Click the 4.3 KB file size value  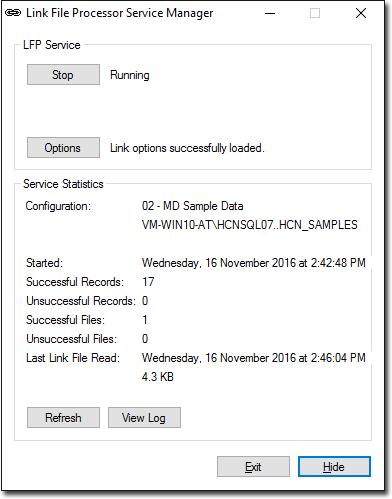click(158, 377)
